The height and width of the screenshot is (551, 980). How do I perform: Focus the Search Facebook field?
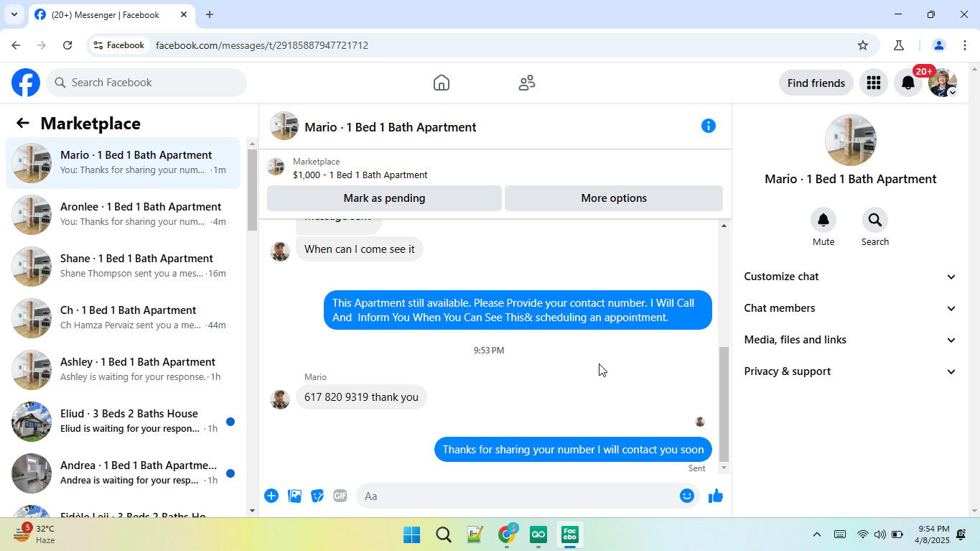point(146,83)
